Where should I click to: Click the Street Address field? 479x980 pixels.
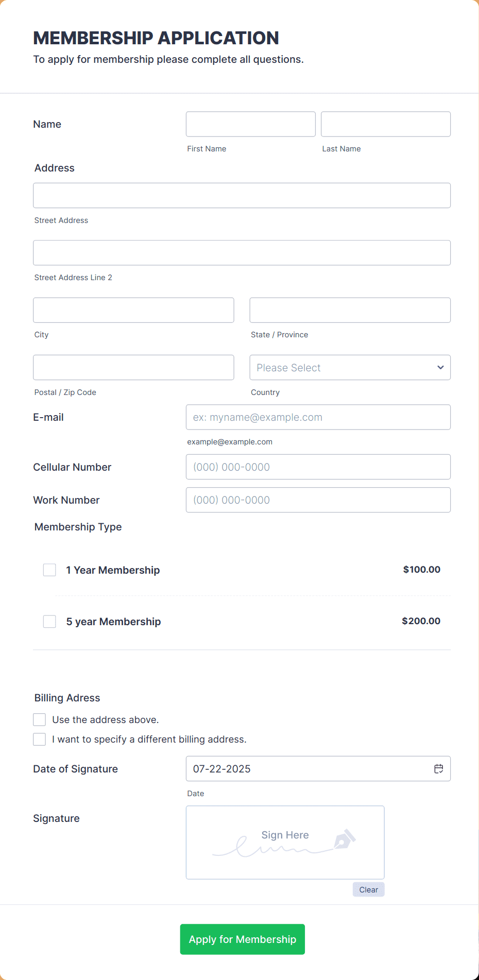pyautogui.click(x=242, y=195)
